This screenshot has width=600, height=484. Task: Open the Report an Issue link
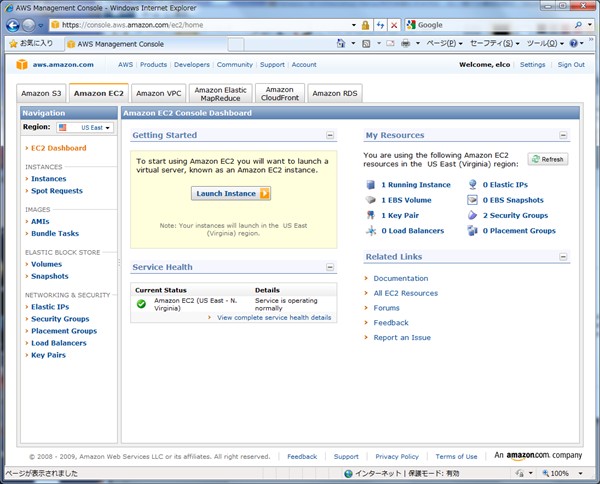point(402,337)
